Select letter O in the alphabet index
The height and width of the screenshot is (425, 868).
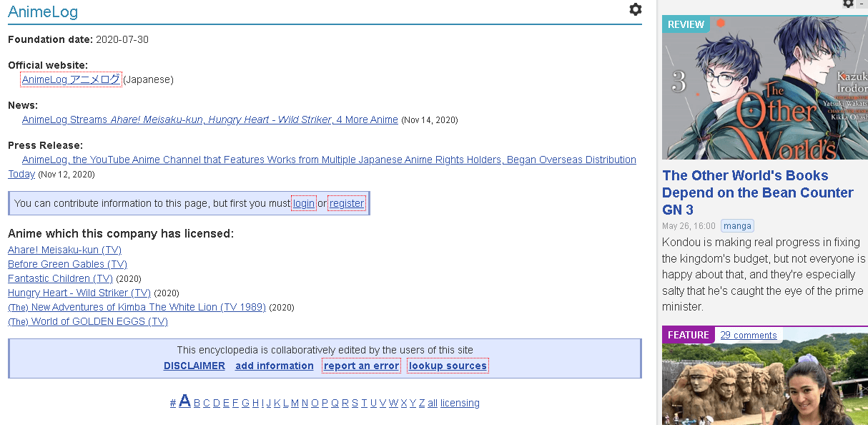[x=315, y=403]
